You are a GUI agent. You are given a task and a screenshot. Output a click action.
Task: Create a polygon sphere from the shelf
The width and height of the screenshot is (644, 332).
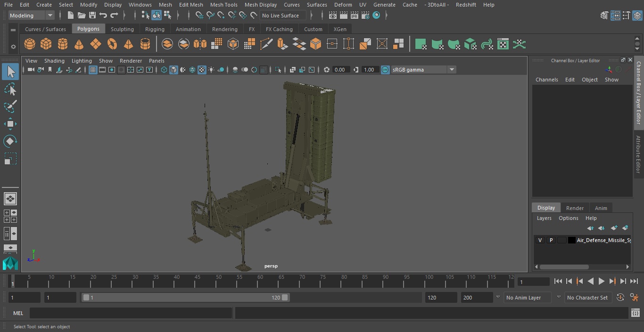point(30,44)
